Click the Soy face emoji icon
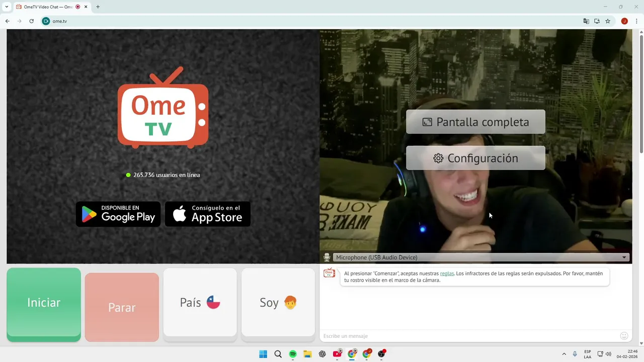Image resolution: width=644 pixels, height=362 pixels. tap(290, 302)
